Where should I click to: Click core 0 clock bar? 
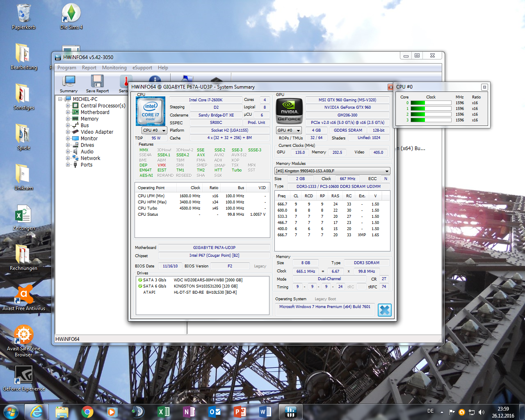431,103
